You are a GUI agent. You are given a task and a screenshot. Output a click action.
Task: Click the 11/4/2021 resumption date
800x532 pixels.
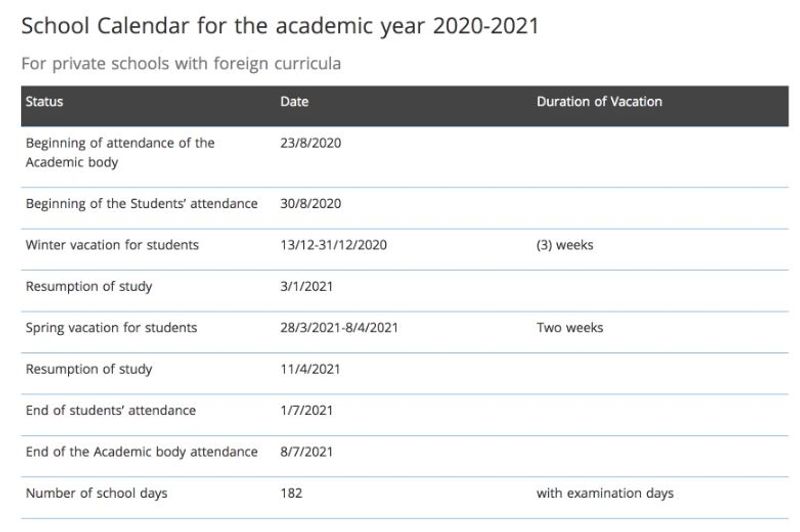pos(310,369)
